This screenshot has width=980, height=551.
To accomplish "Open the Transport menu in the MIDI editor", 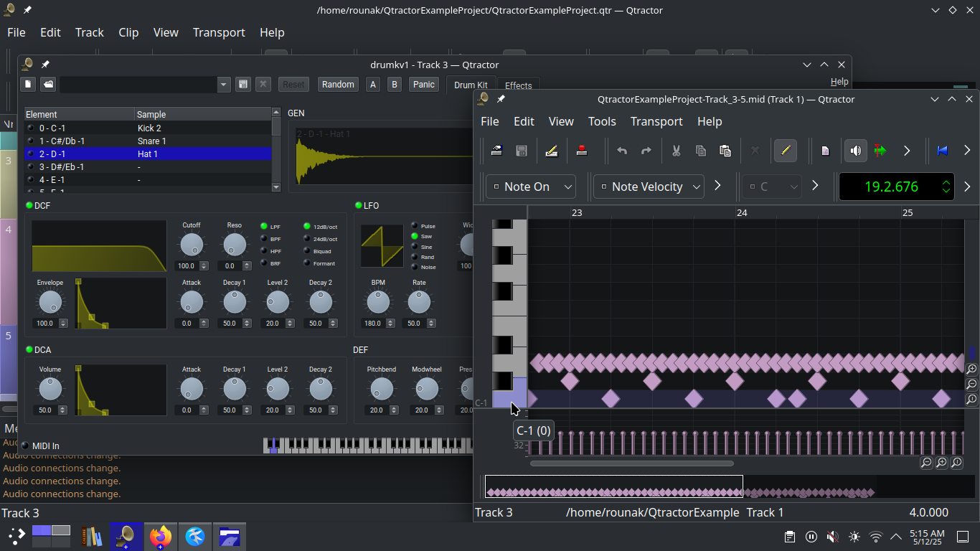I will (656, 121).
